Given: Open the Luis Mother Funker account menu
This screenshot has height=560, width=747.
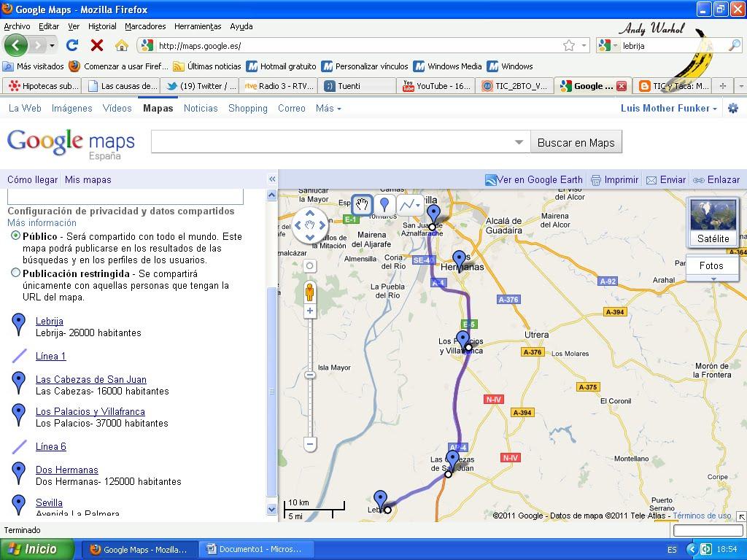Looking at the screenshot, I should tap(668, 108).
